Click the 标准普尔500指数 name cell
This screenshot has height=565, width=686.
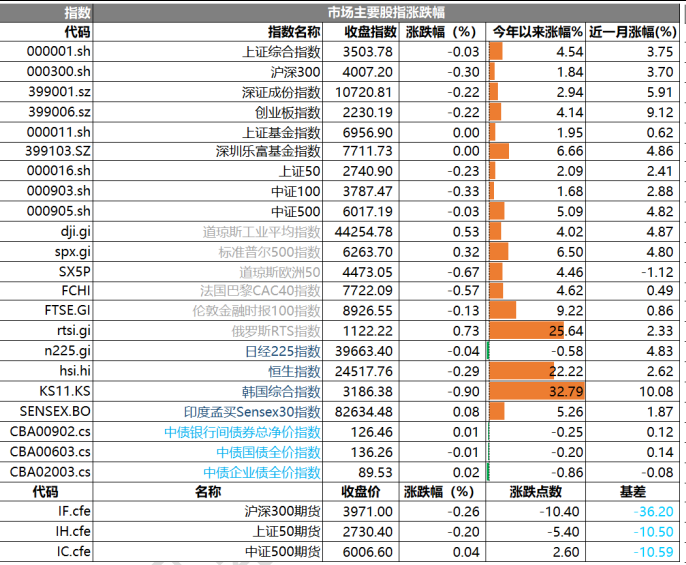click(207, 252)
